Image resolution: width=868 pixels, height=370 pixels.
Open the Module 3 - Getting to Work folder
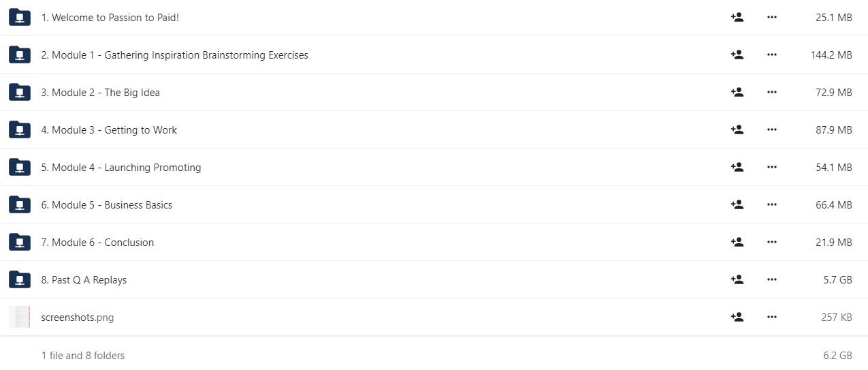109,130
